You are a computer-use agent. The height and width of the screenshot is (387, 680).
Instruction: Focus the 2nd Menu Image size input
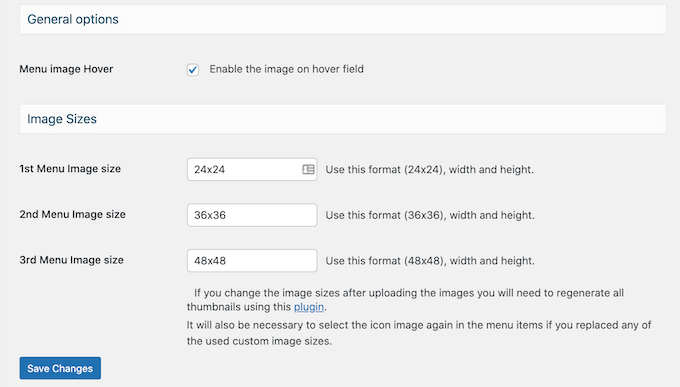252,215
